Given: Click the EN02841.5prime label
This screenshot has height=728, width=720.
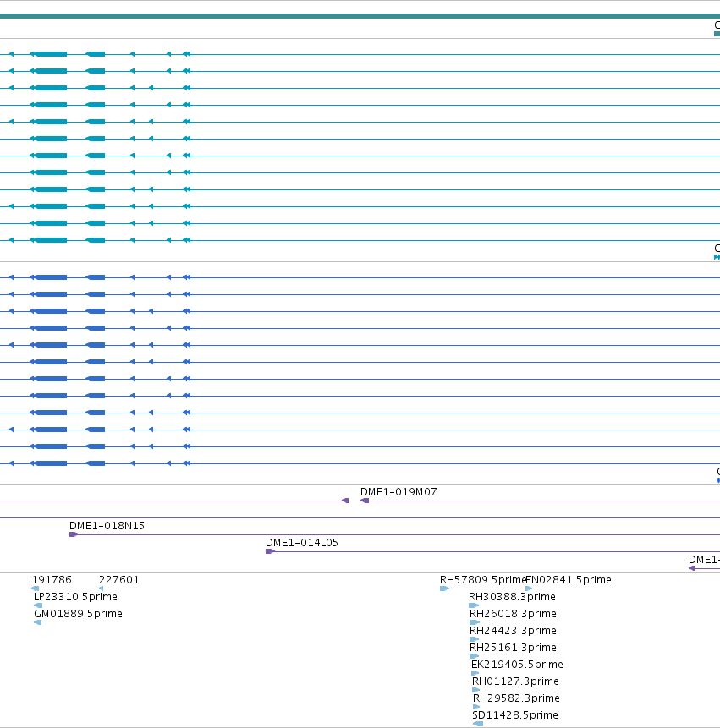Looking at the screenshot, I should point(569,579).
